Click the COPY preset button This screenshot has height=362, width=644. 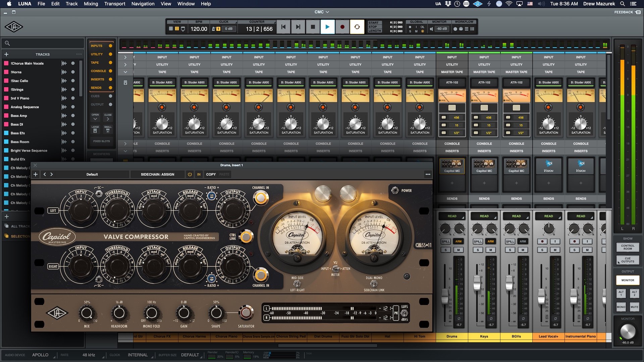(211, 174)
